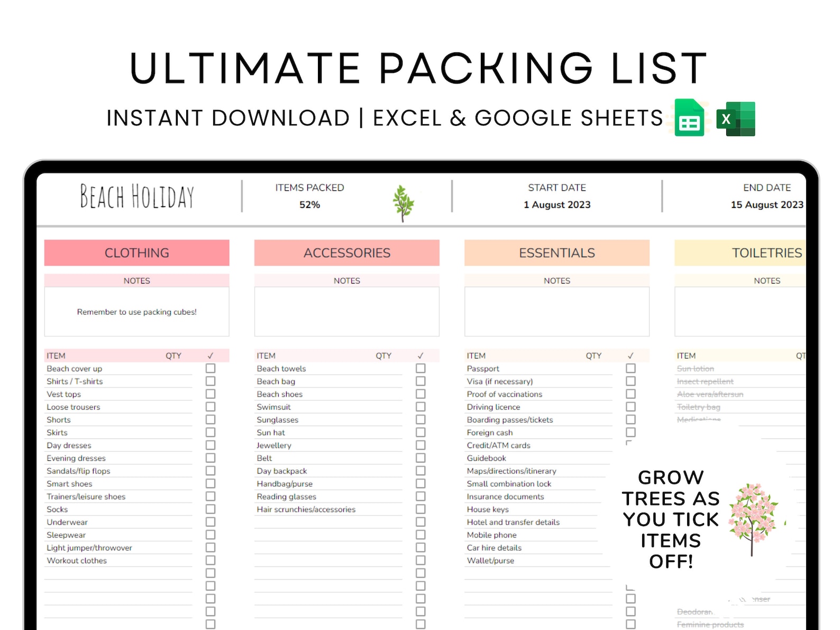Tick the Beach cover up checkbox
Screen dimensions: 840x630
(x=211, y=368)
